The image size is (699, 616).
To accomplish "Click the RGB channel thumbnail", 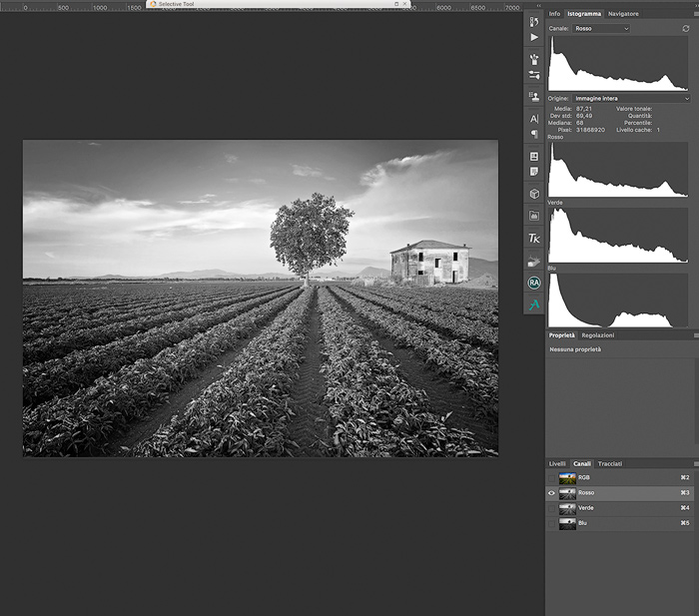I will click(x=567, y=477).
